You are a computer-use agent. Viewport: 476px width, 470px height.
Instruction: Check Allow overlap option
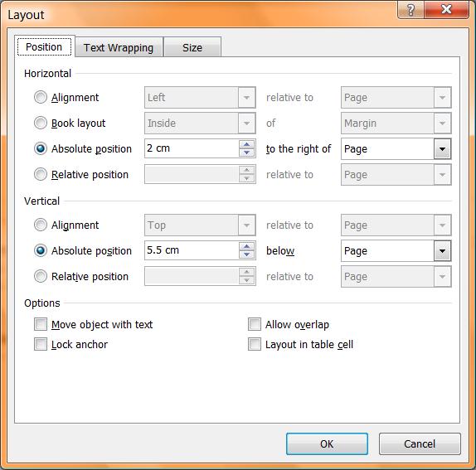click(255, 324)
